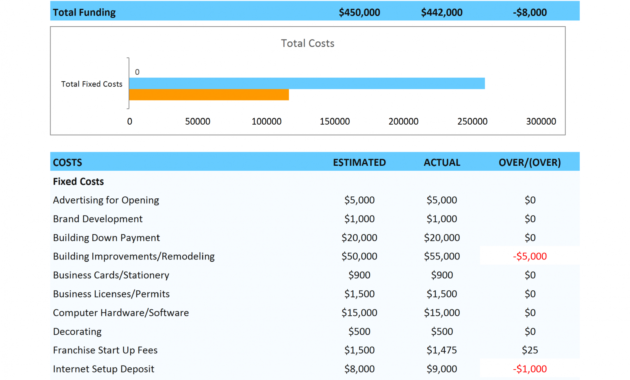Click the Total Fixed Costs axis label

(92, 84)
